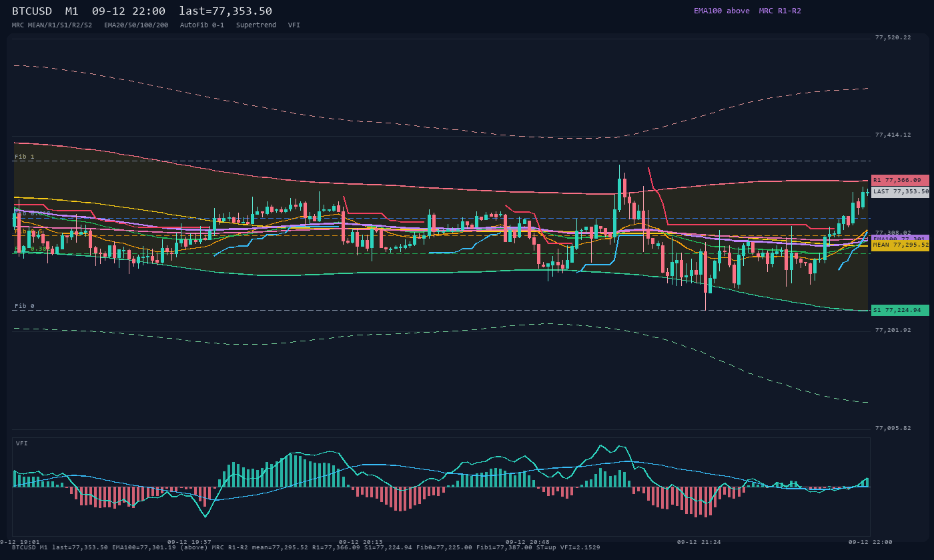Click the BTCUSD symbol title
This screenshot has width=934, height=560.
[x=32, y=11]
